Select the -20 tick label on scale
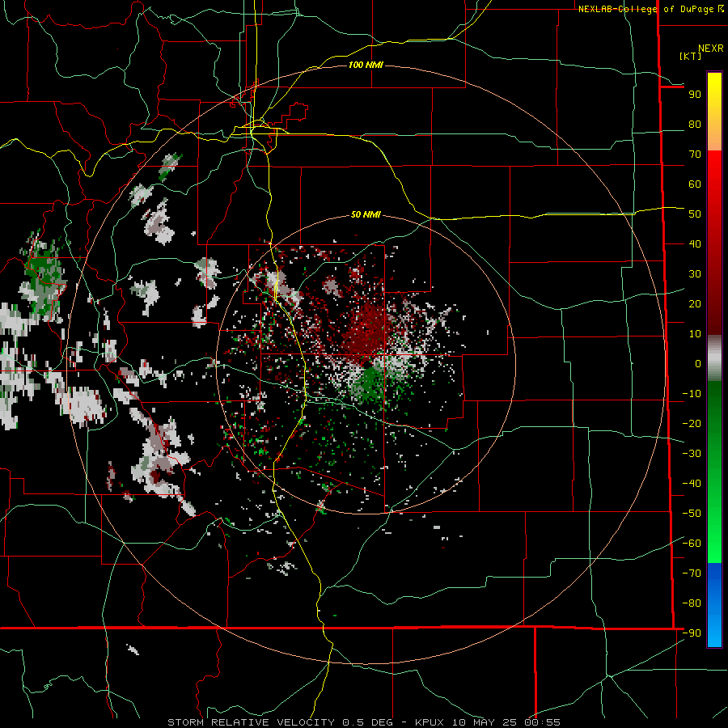The height and width of the screenshot is (728, 728). (x=692, y=424)
